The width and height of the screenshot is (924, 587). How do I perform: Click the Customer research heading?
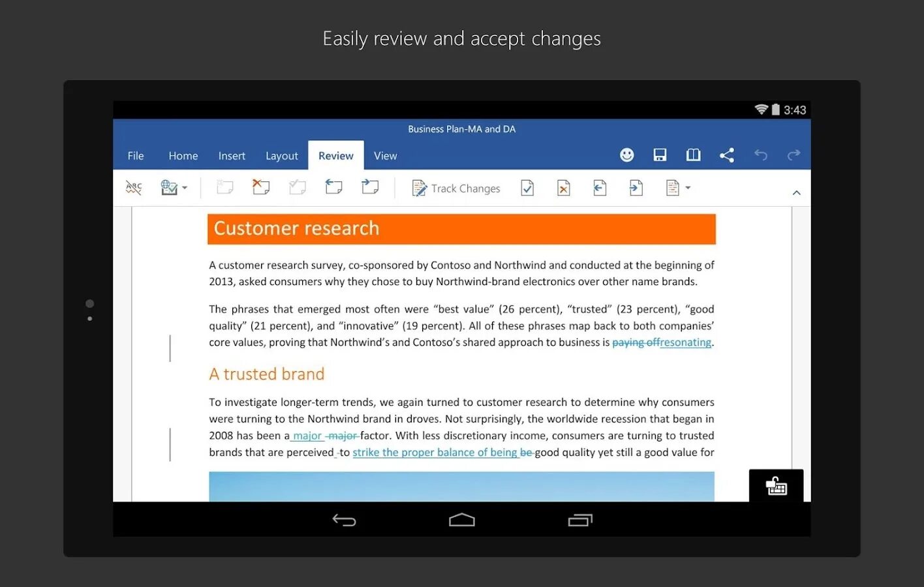click(x=297, y=228)
